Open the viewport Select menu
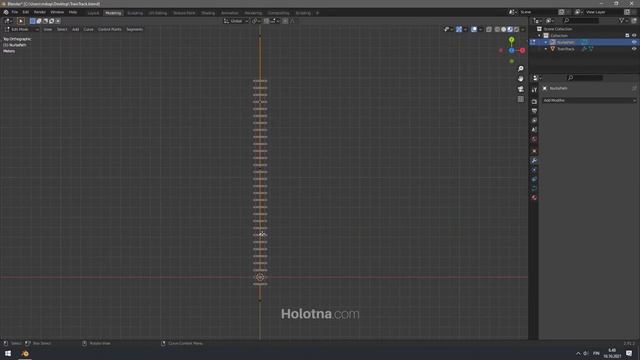The image size is (640, 360). click(x=62, y=29)
